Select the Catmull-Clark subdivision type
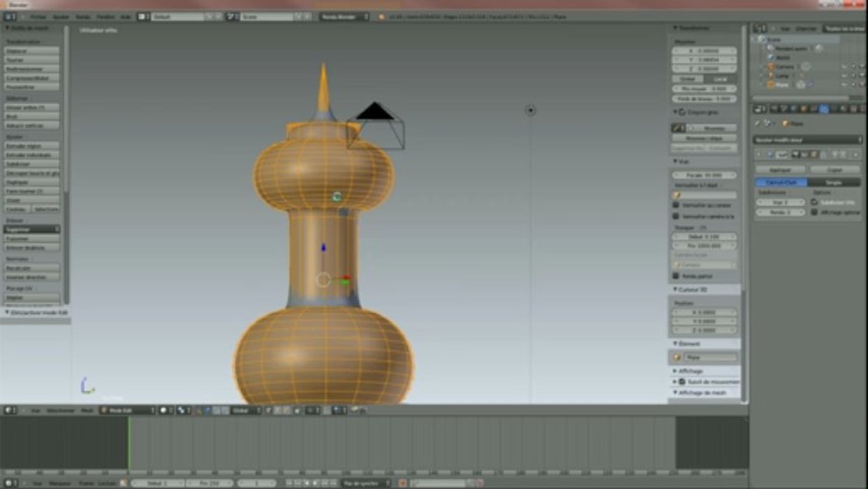This screenshot has height=489, width=868. 781,183
